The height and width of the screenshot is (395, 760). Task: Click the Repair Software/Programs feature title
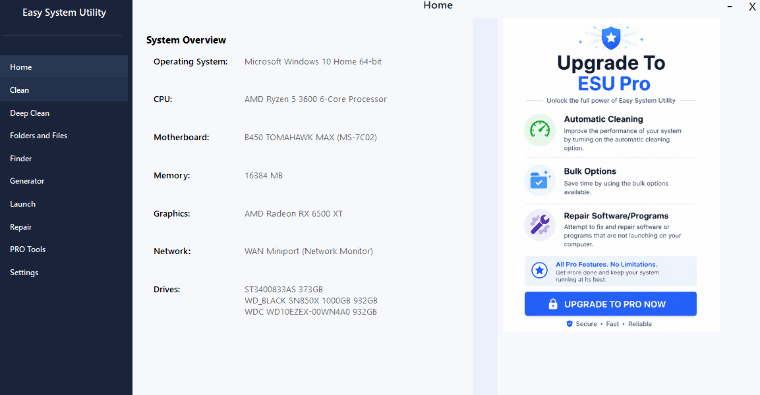pos(616,216)
